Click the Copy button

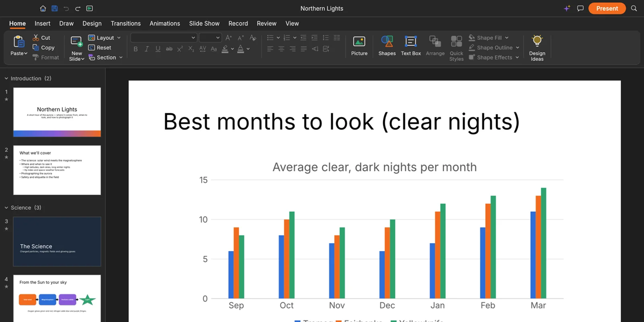tap(43, 48)
